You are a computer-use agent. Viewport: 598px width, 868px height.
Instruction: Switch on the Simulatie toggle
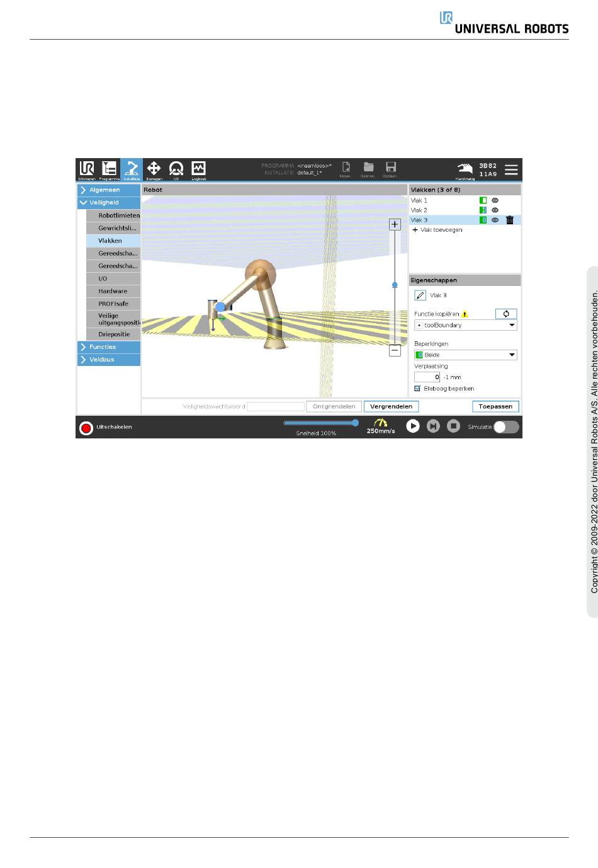(x=506, y=426)
